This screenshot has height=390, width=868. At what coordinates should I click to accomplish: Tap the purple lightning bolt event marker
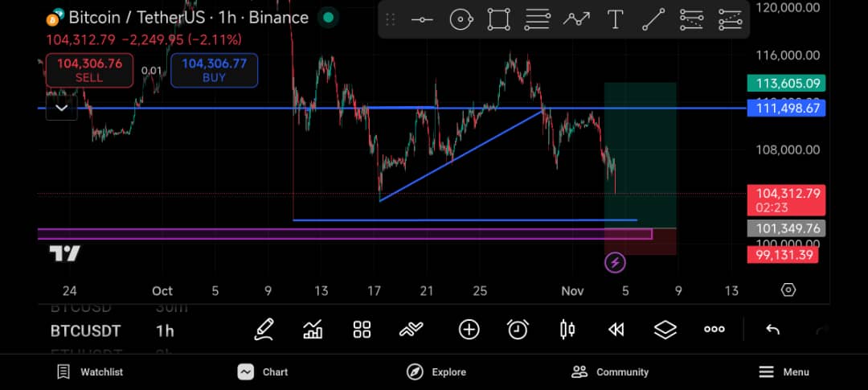(615, 263)
